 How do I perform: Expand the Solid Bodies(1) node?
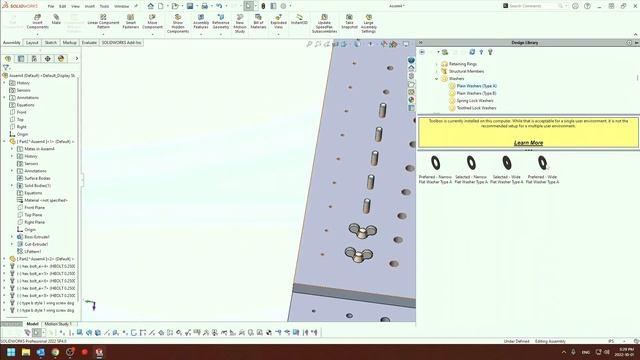[x=12, y=186]
